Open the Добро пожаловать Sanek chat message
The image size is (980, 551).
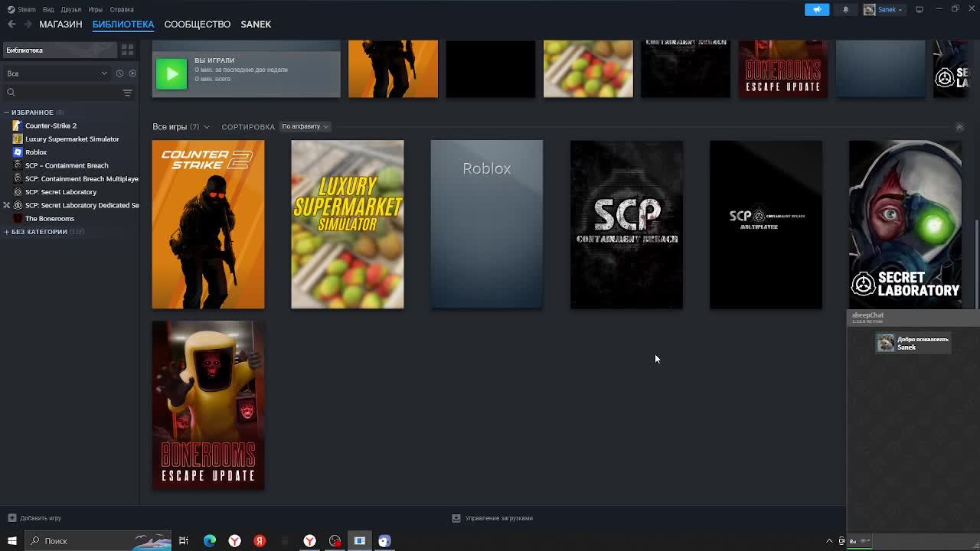tap(913, 343)
